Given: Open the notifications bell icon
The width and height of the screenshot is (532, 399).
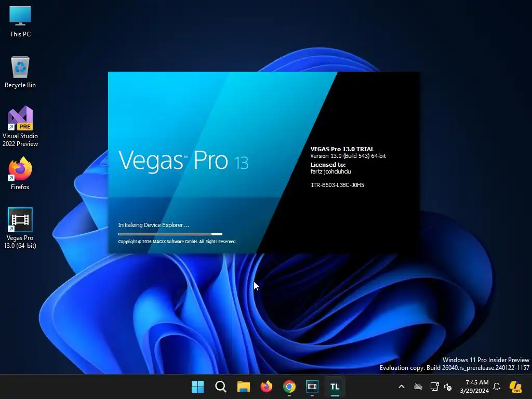Looking at the screenshot, I should point(497,387).
